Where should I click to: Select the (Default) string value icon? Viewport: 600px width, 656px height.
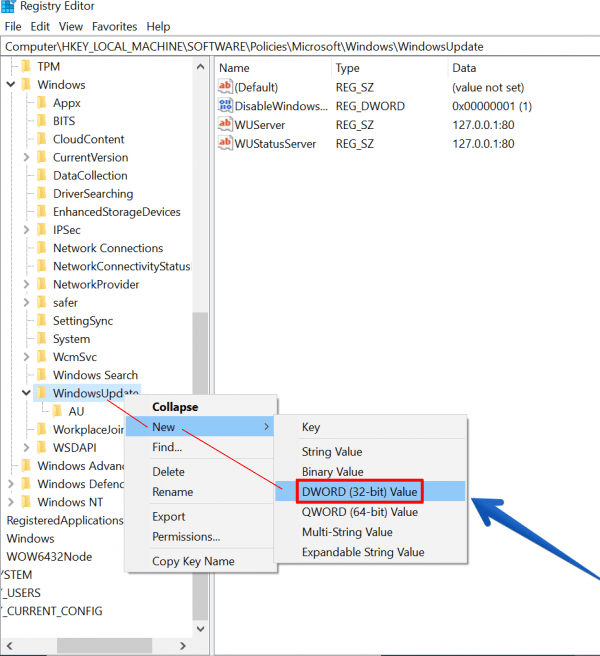pyautogui.click(x=225, y=87)
